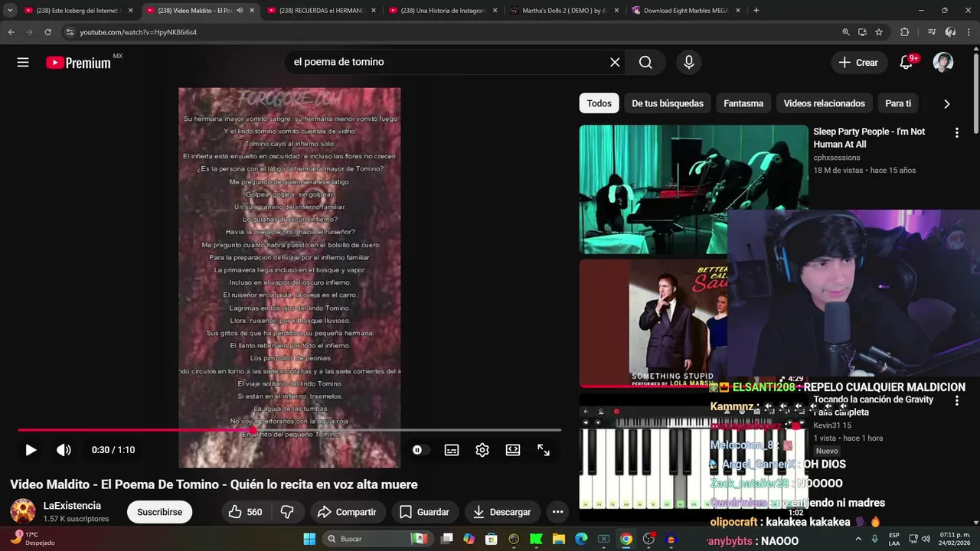
Task: Click the Compartir button
Action: click(347, 512)
